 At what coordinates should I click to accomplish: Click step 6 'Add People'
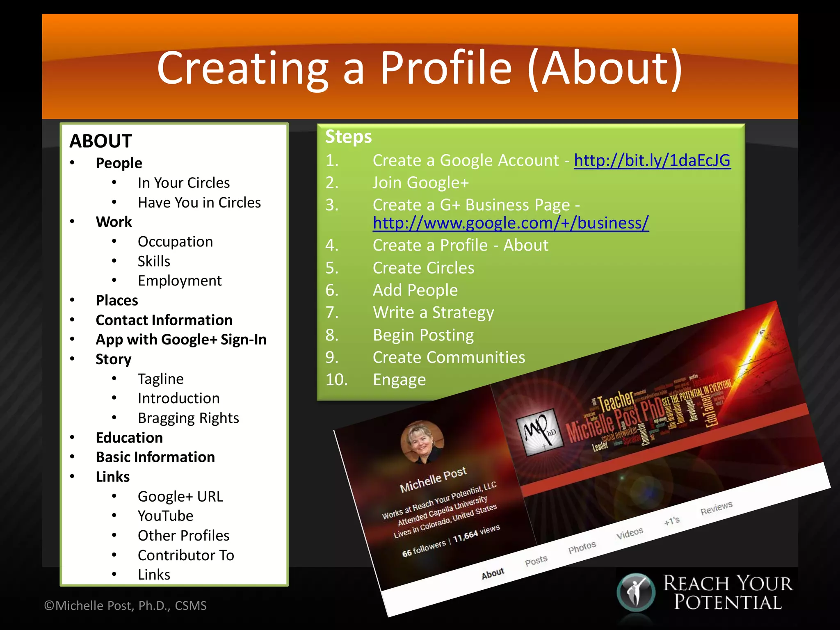(x=415, y=290)
